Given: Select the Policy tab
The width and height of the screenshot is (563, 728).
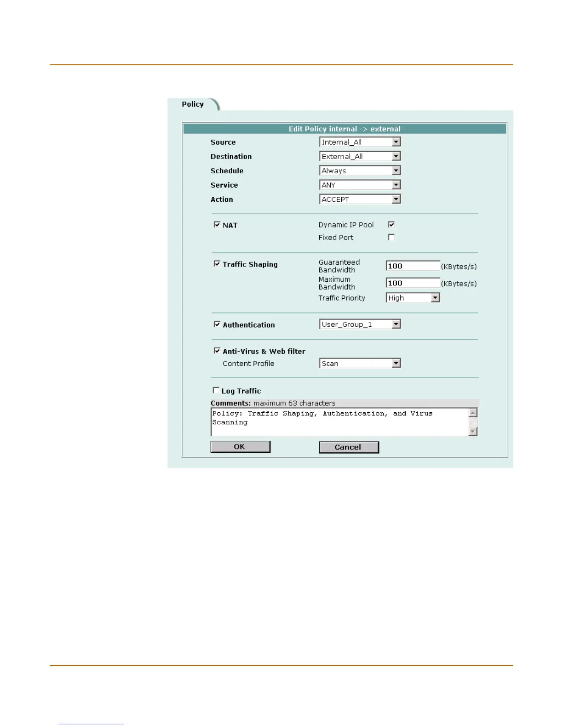Looking at the screenshot, I should point(193,104).
